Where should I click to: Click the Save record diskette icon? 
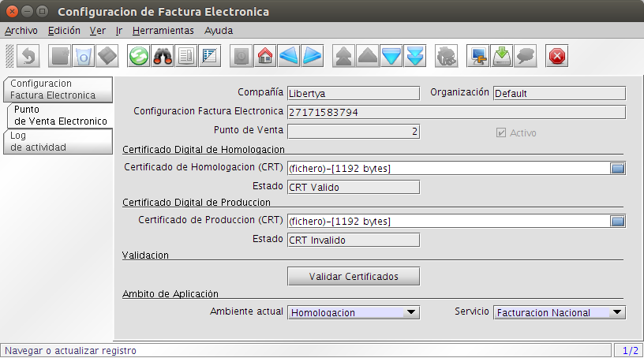coord(107,56)
